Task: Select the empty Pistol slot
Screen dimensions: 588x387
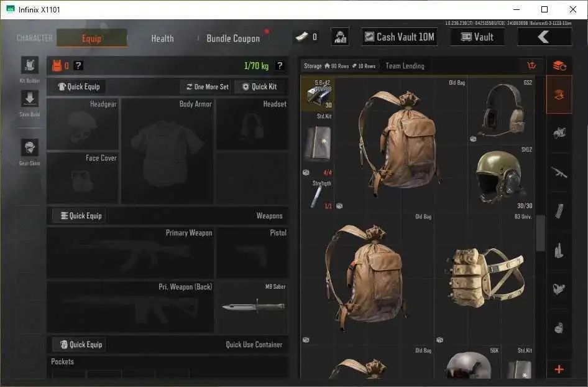Action: (252, 253)
